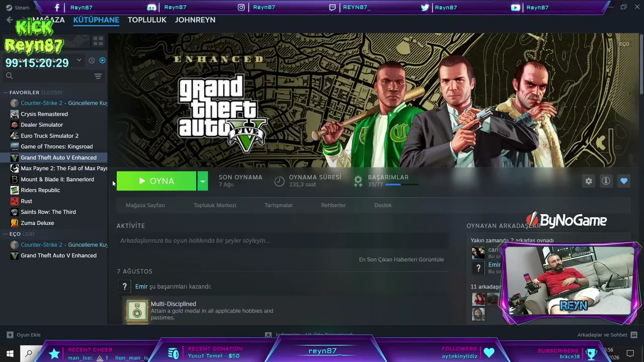Collapse the EÇO category
The width and height of the screenshot is (644, 362).
[x=6, y=234]
